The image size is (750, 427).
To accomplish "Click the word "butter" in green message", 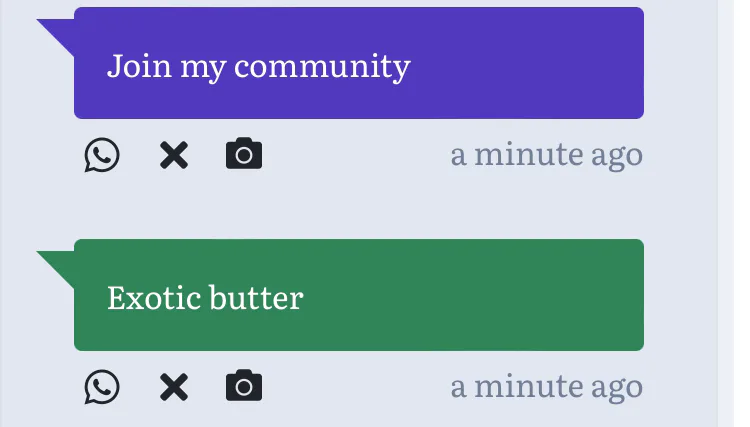I will 254,298.
